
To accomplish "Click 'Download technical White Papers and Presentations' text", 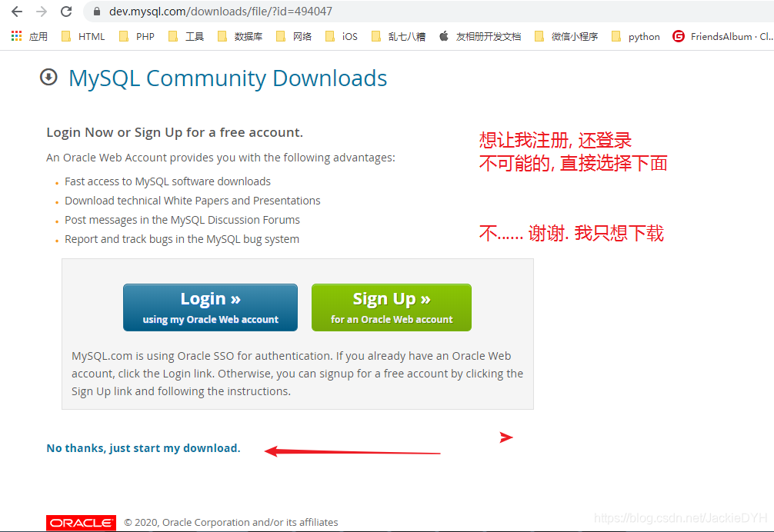I will (x=192, y=201).
